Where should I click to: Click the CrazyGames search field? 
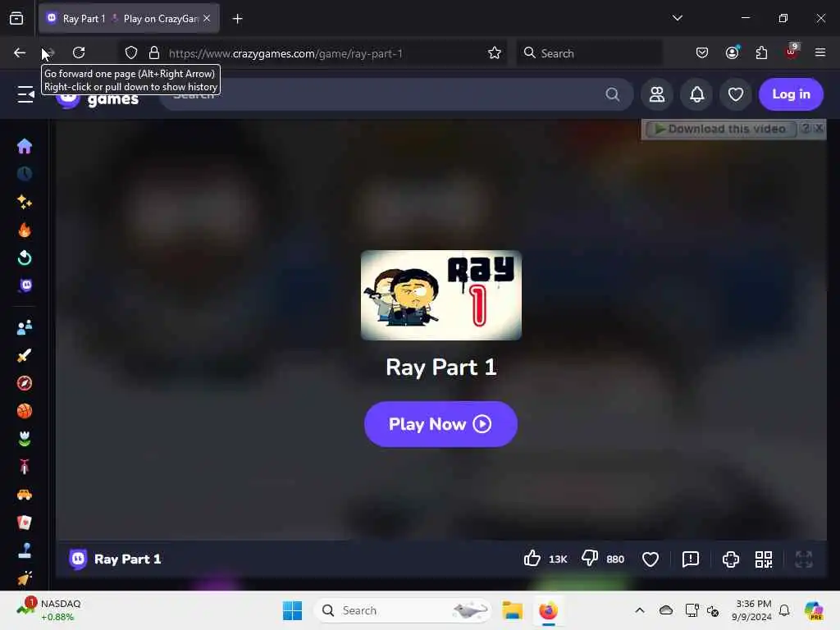(x=396, y=94)
